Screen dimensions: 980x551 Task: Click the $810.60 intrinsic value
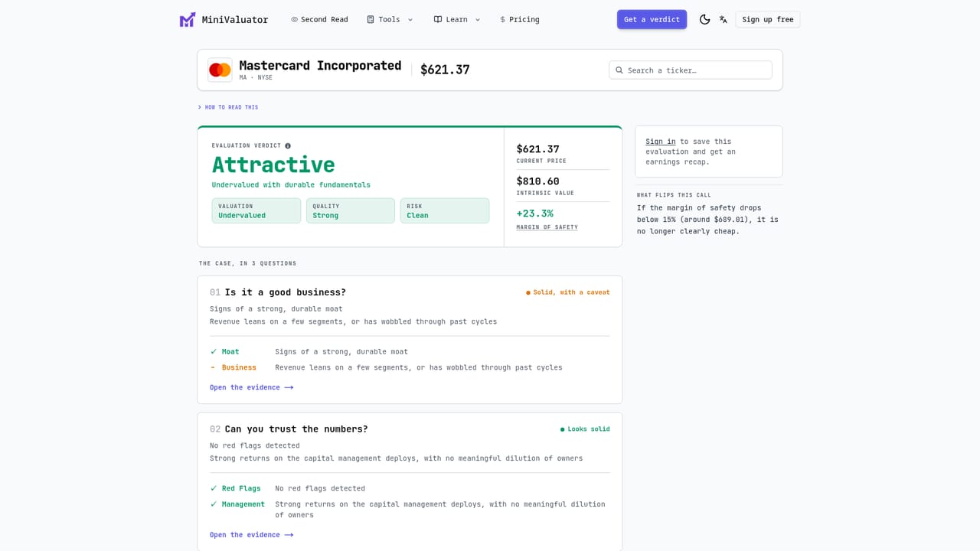538,181
